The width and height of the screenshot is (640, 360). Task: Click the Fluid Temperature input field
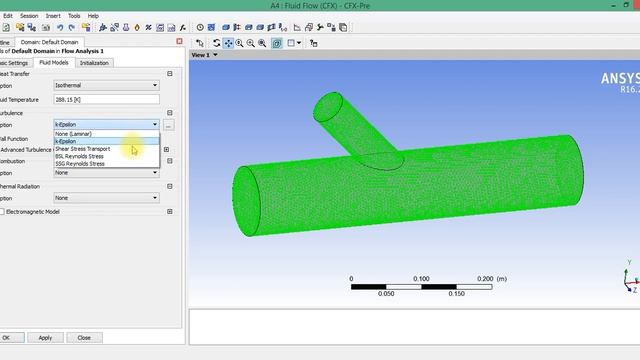tap(106, 99)
